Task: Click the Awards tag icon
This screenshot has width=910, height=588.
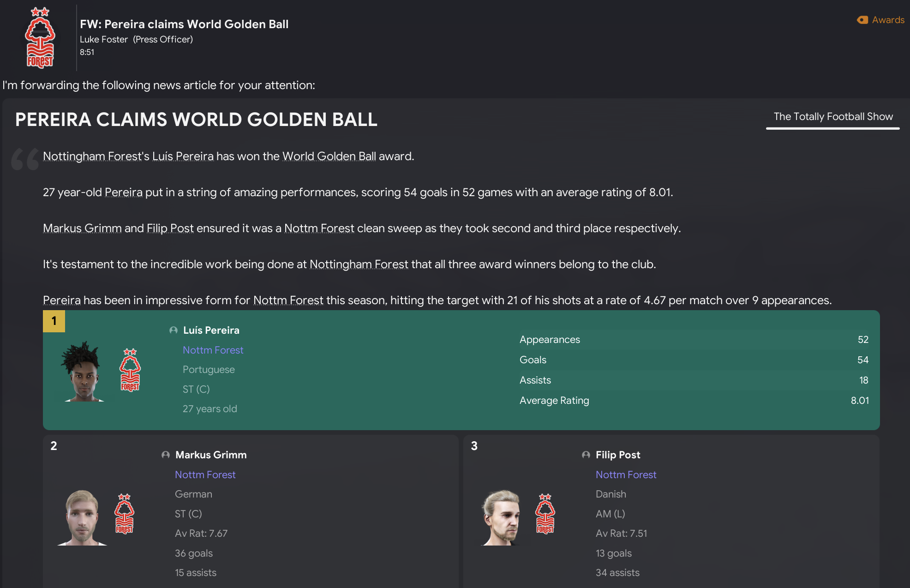Action: (x=862, y=20)
